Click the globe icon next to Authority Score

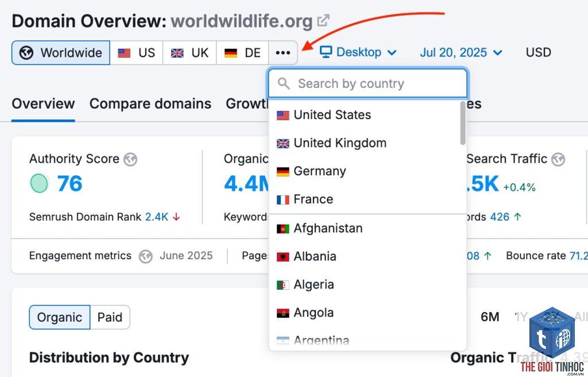[130, 160]
